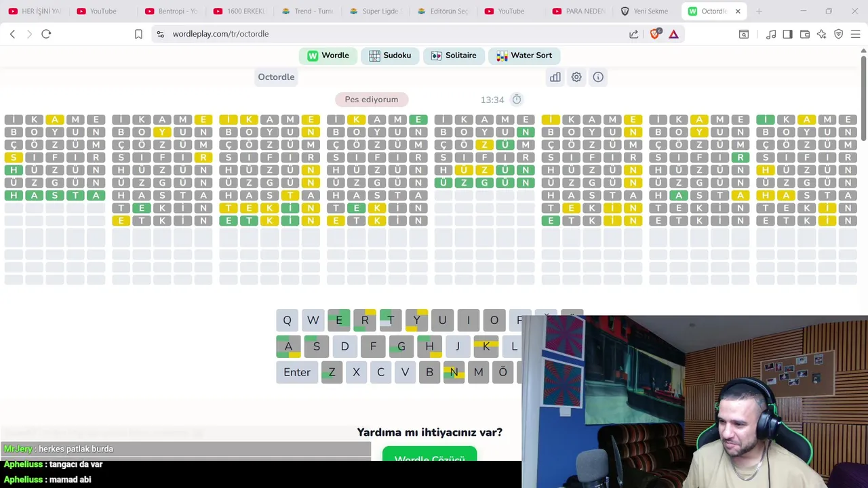Click the timer stopwatch icon
Image resolution: width=868 pixels, height=488 pixels.
(517, 100)
